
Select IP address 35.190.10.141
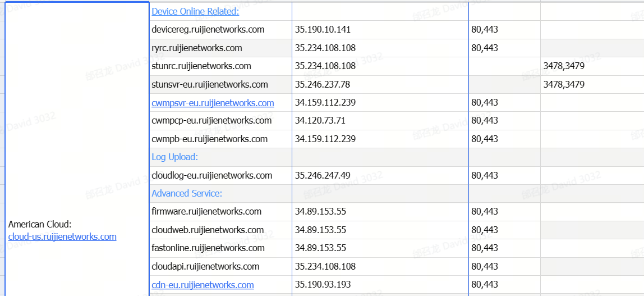323,30
